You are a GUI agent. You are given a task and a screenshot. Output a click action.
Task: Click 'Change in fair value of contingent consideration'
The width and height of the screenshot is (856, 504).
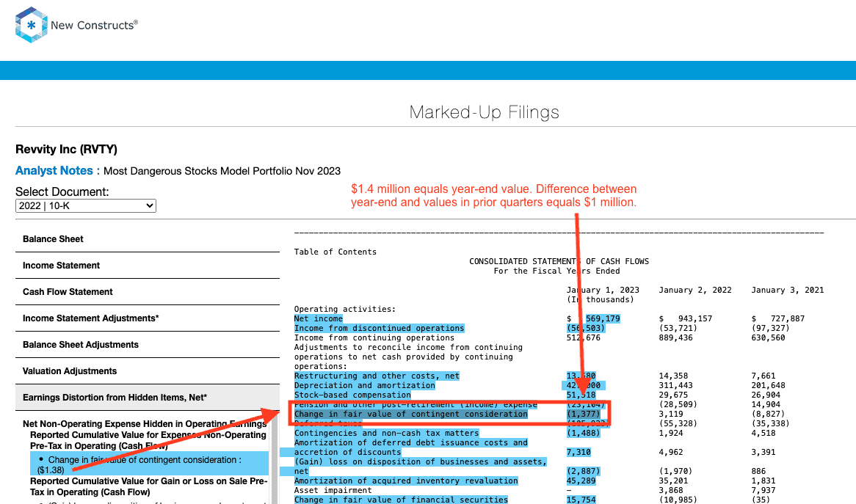410,414
